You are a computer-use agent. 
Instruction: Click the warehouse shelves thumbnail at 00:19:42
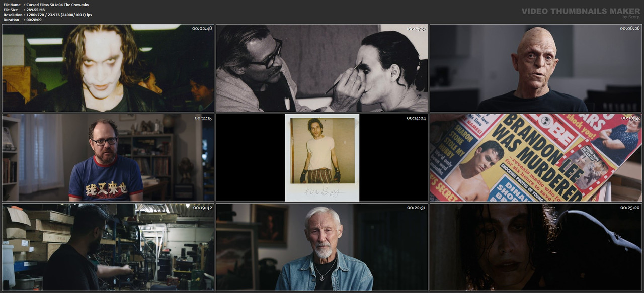click(108, 247)
